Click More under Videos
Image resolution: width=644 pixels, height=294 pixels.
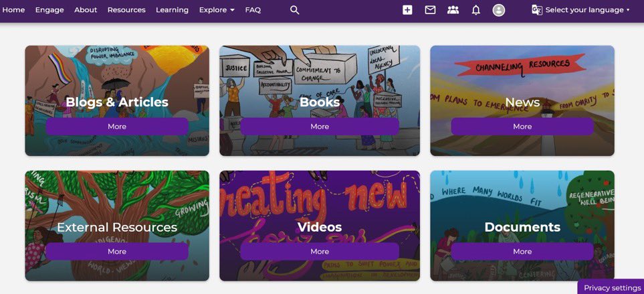pos(320,252)
